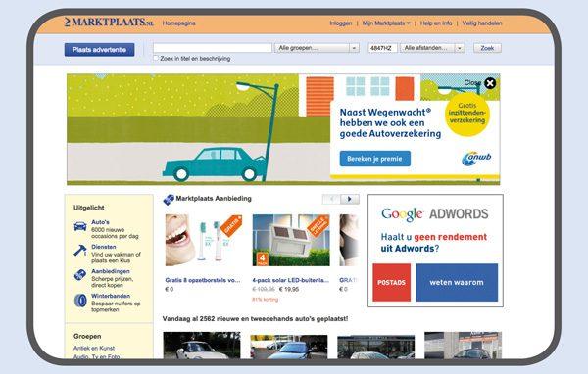Click the € 19,95 price text

click(x=289, y=289)
